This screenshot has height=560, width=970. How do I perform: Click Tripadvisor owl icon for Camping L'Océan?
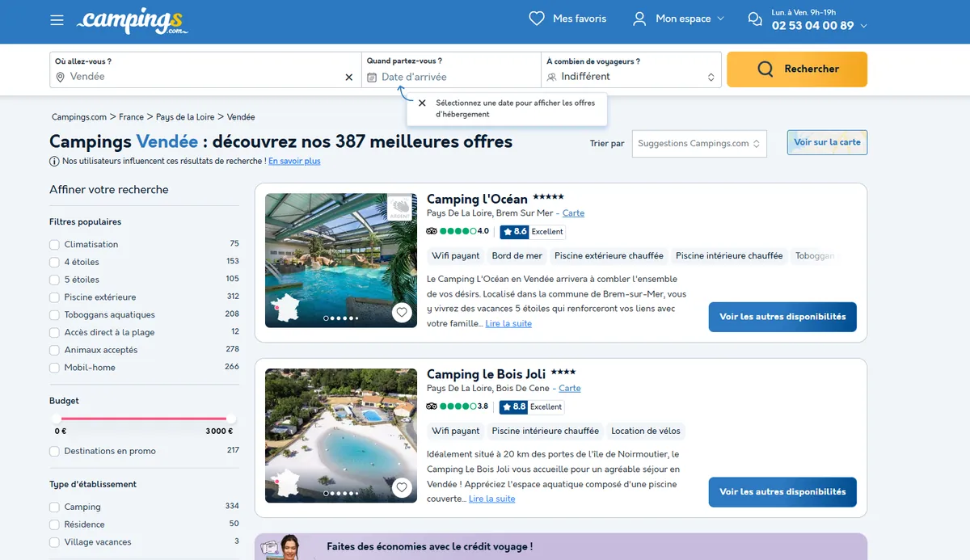(x=432, y=231)
